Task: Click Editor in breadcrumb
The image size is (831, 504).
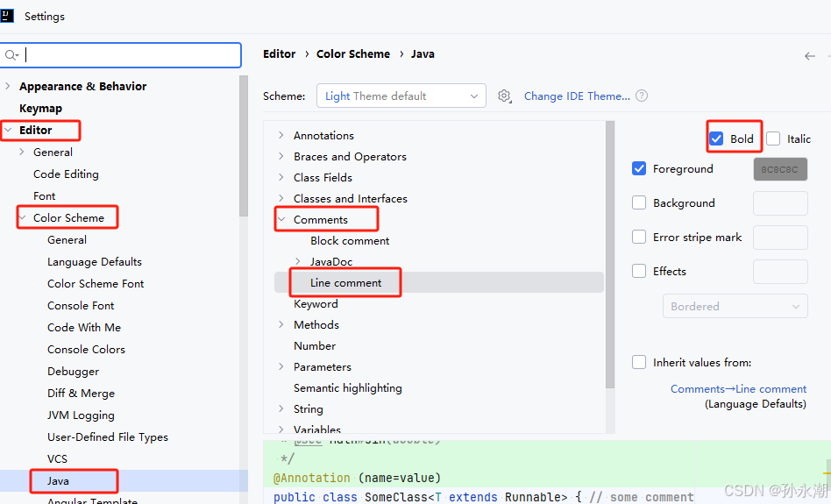Action: point(280,54)
